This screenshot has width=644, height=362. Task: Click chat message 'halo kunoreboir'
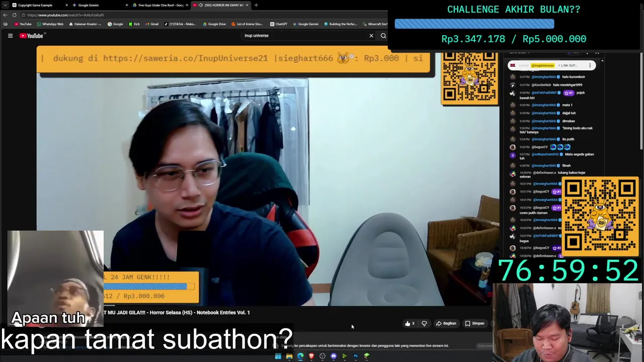click(574, 77)
